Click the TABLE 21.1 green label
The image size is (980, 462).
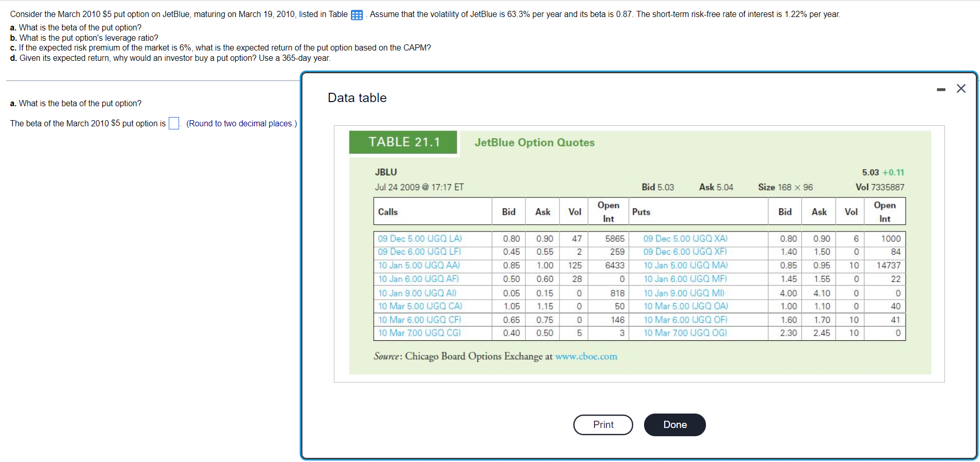(404, 142)
